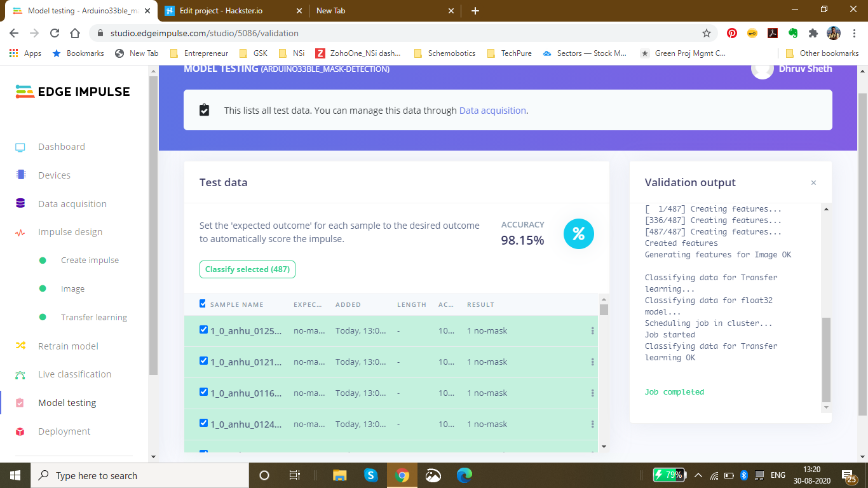Open three-dot menu for 1_0_anhu_0121 row

click(592, 362)
